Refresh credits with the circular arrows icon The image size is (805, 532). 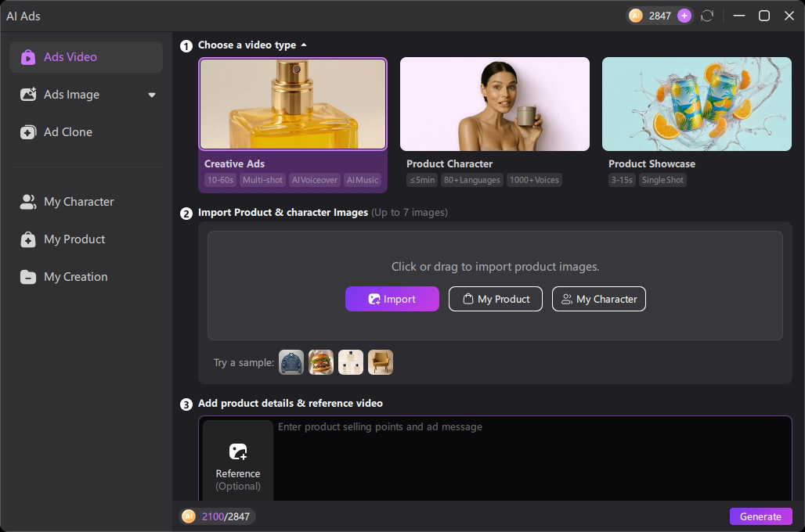click(707, 16)
